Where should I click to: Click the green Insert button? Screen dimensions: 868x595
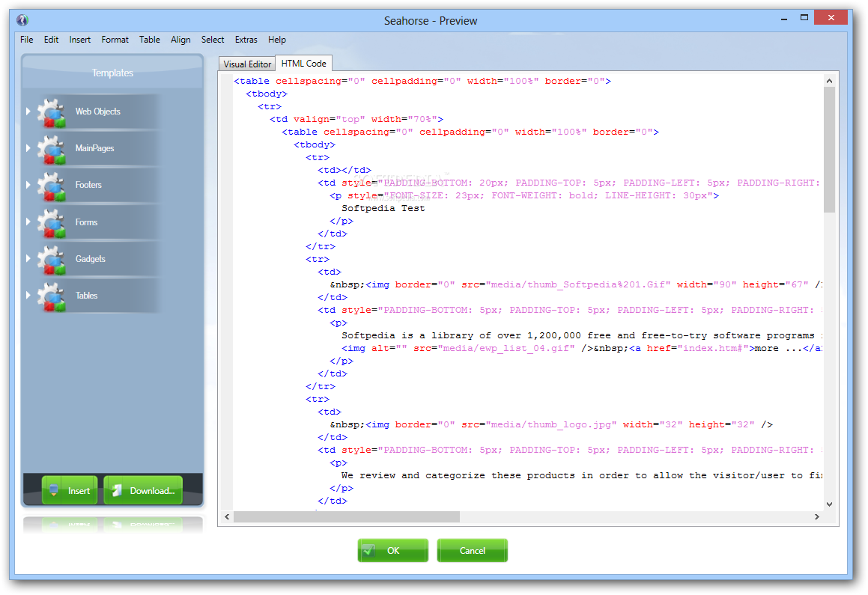point(70,490)
